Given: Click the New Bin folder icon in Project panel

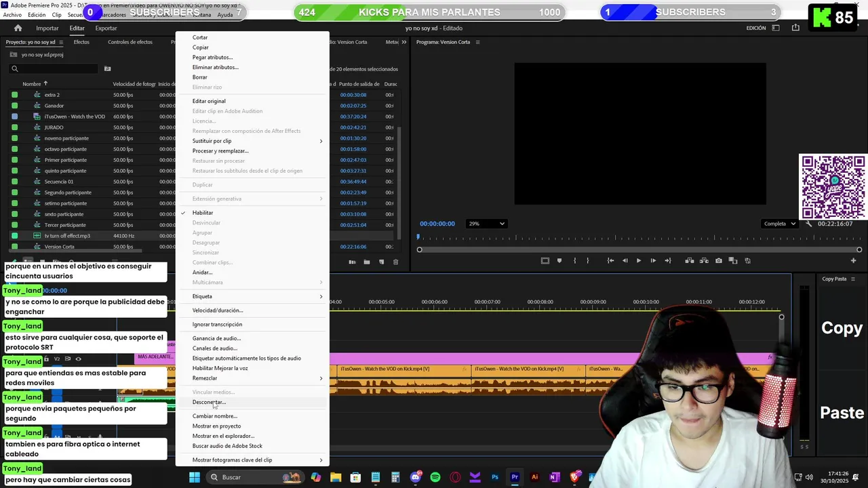Looking at the screenshot, I should pos(366,262).
